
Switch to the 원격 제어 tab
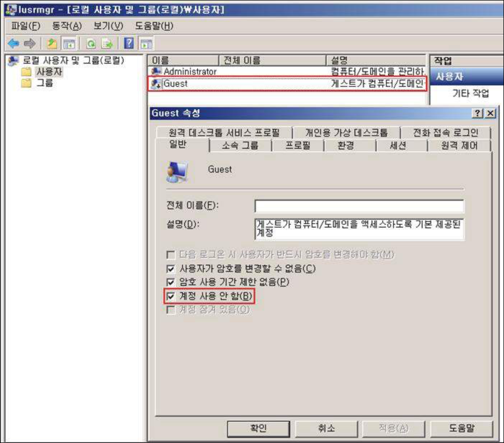pos(459,146)
